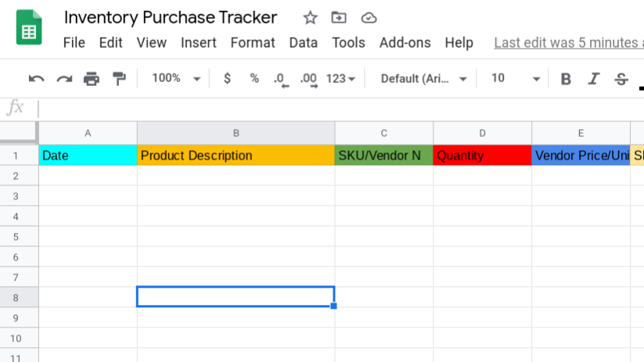This screenshot has width=644, height=362.
Task: Open the Google Sheets home icon
Action: click(30, 30)
